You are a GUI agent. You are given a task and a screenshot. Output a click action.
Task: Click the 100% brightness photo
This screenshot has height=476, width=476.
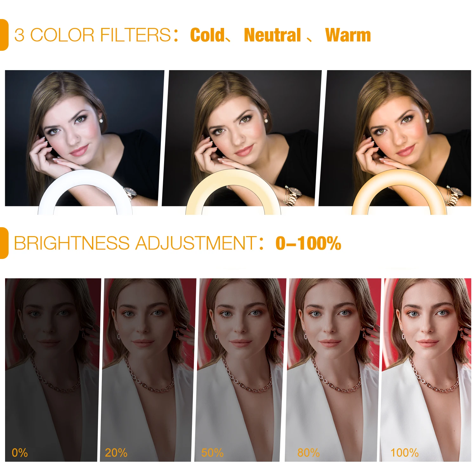[425, 370]
